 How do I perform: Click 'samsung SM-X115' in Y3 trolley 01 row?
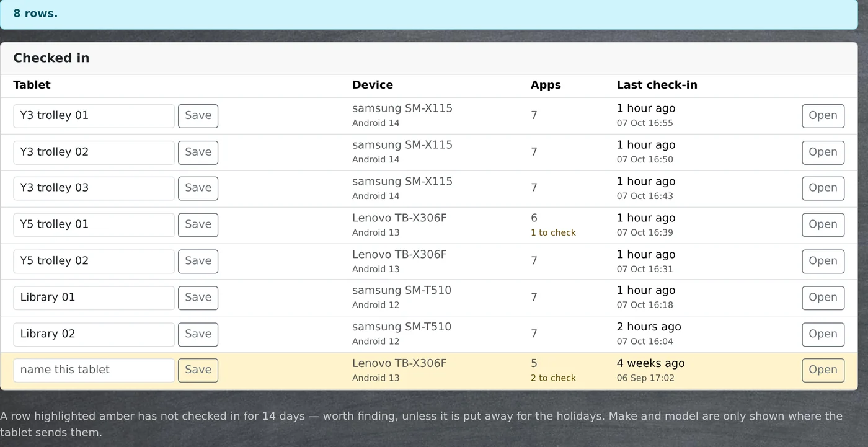pyautogui.click(x=402, y=108)
